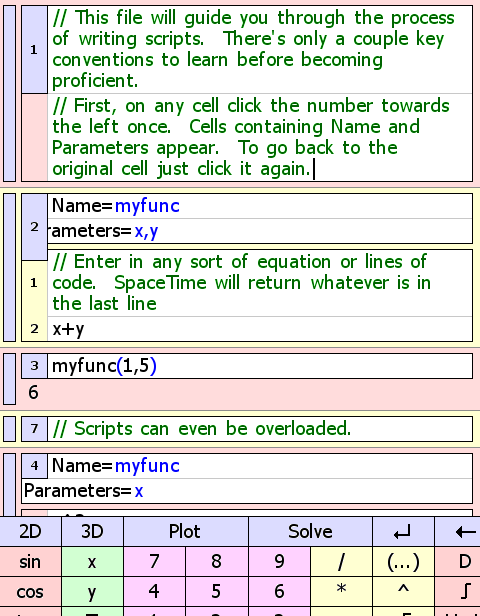Toggle cell number 2 to hide Name and Parameters

pyautogui.click(x=35, y=227)
